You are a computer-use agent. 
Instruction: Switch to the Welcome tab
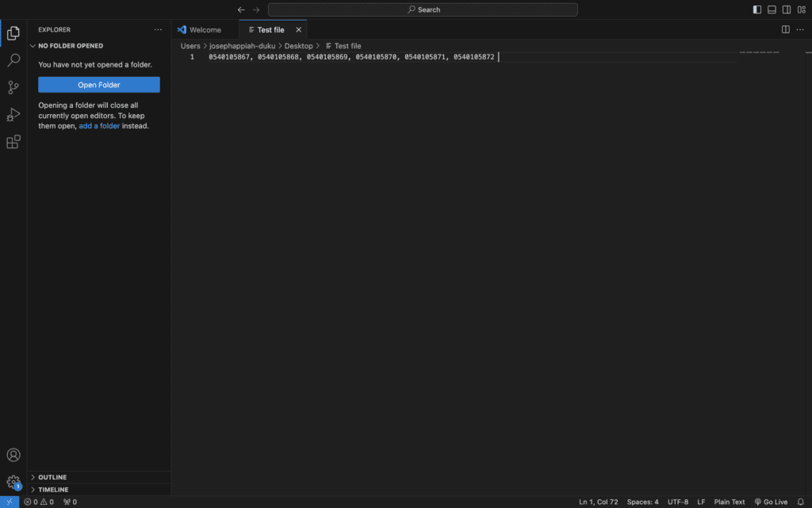205,29
